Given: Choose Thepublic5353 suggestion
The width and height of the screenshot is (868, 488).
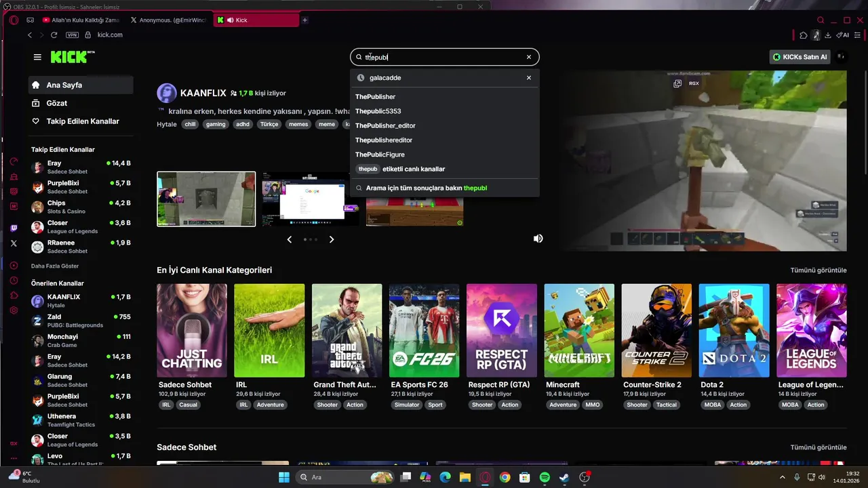Looking at the screenshot, I should pos(378,111).
